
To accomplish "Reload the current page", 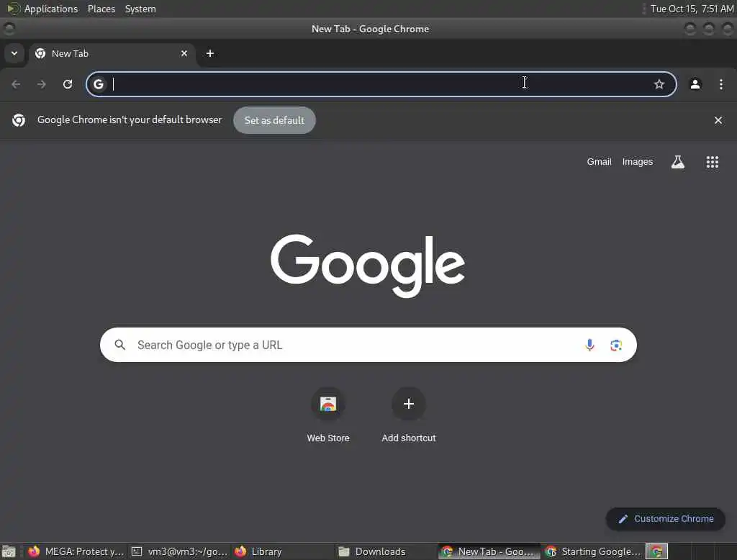I will tap(68, 84).
